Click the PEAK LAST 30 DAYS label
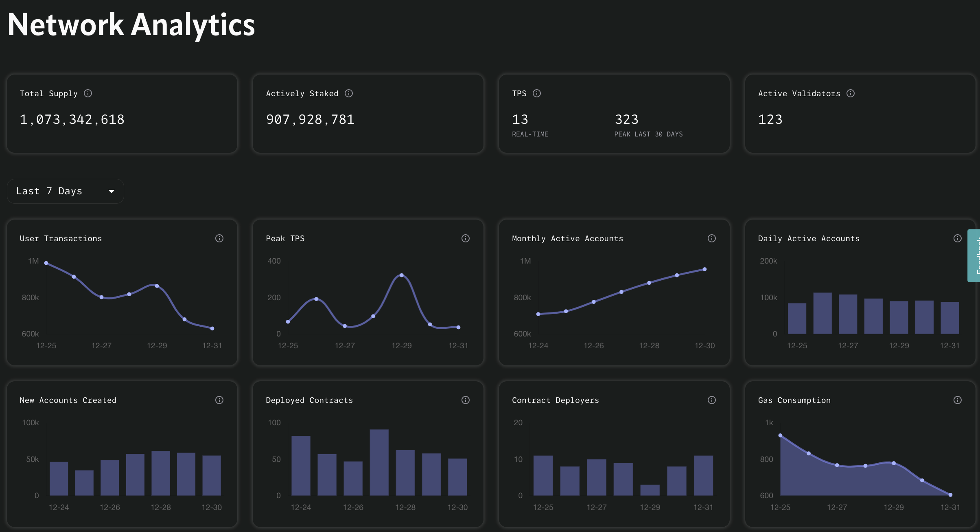980x532 pixels. coord(649,134)
